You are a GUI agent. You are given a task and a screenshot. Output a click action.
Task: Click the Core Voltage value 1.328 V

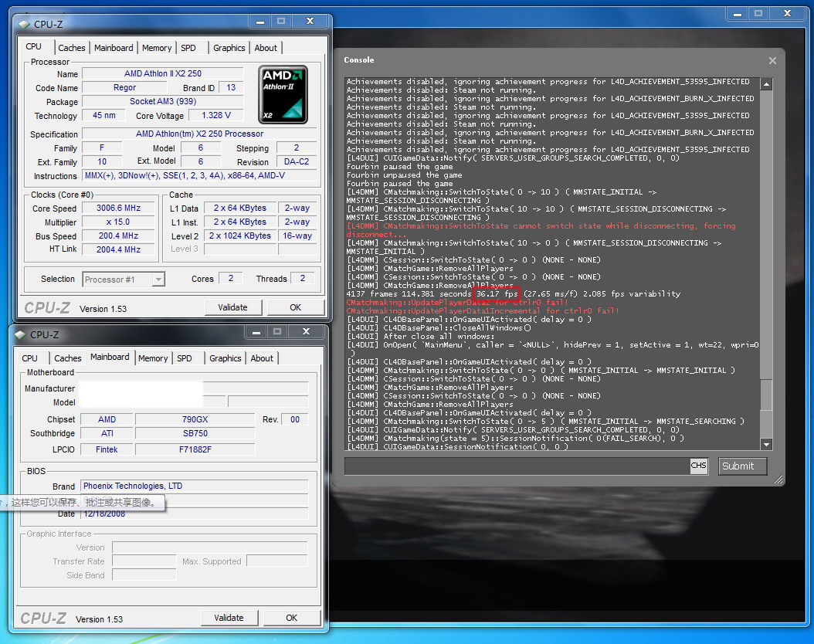216,115
